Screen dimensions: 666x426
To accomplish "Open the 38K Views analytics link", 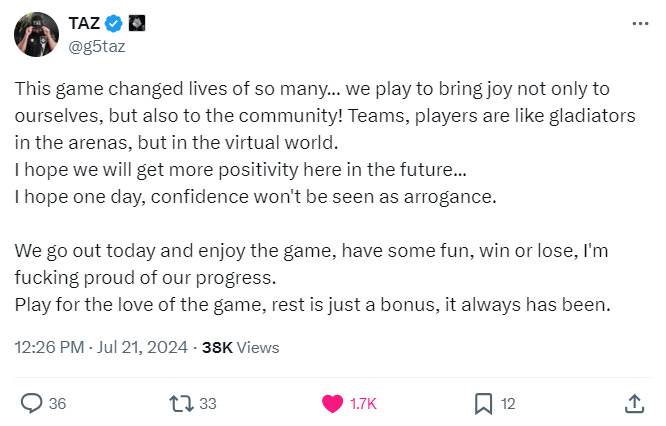I will click(240, 348).
